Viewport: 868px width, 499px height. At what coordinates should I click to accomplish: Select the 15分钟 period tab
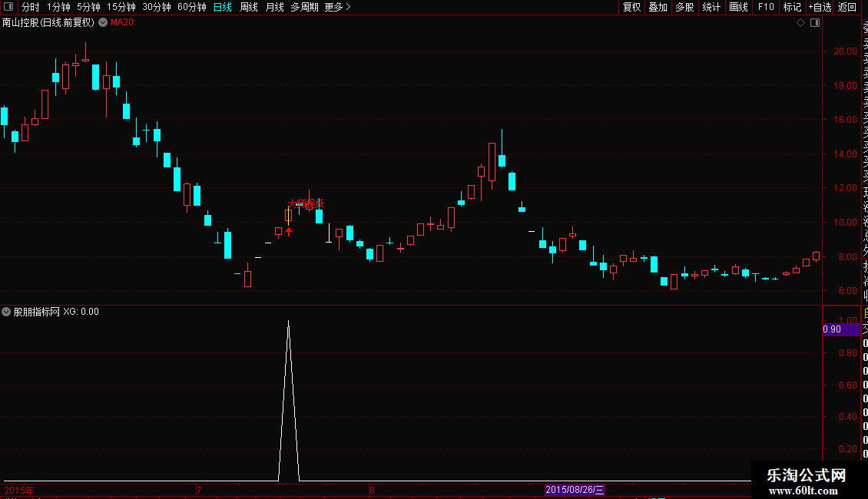click(121, 7)
